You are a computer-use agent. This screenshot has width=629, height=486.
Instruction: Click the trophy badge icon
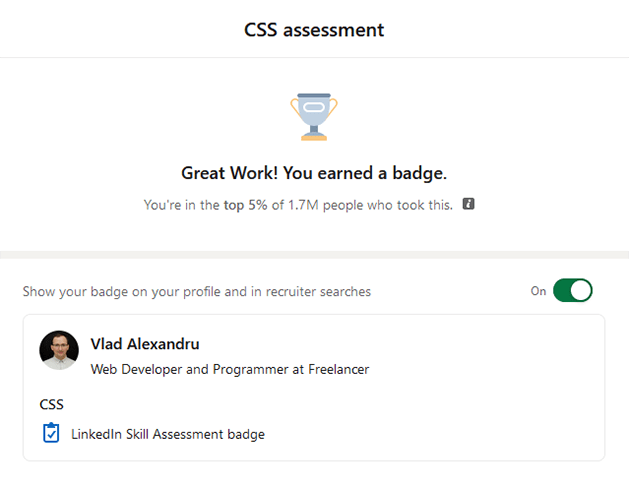(314, 117)
